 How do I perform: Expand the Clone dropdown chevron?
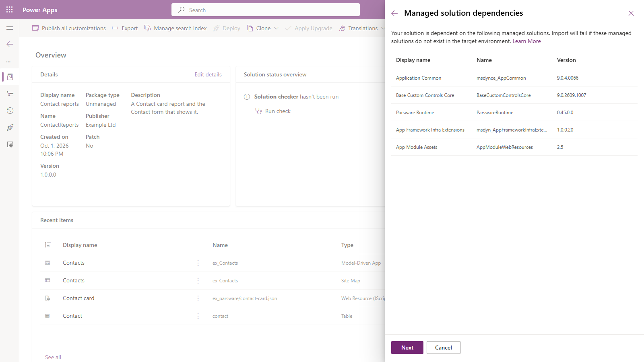tap(276, 28)
